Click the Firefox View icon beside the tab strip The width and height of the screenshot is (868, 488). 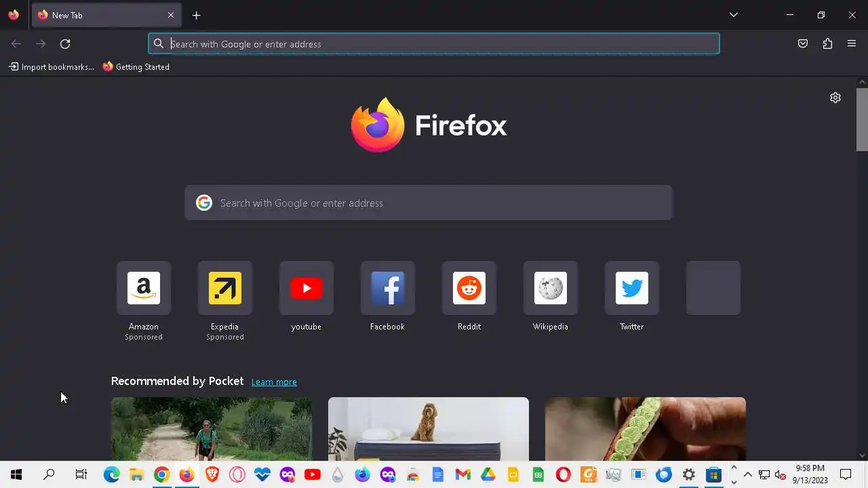coord(14,15)
